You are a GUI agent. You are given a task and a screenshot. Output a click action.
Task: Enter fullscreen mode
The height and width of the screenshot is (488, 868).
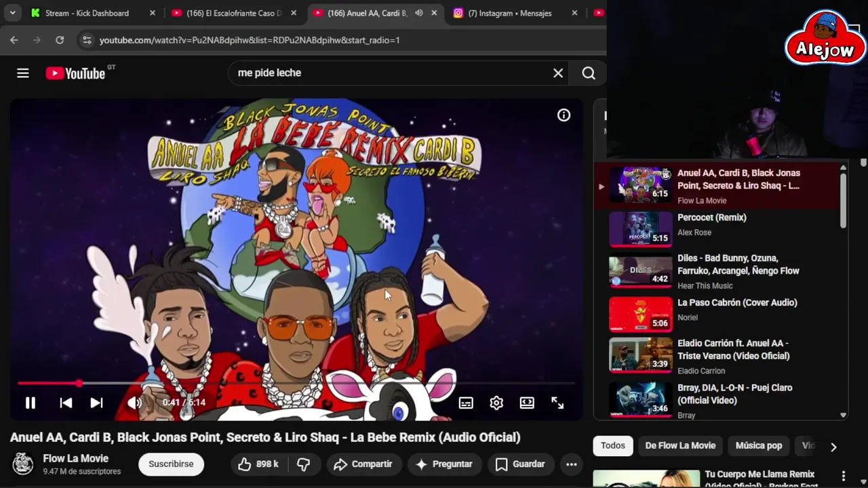click(557, 403)
